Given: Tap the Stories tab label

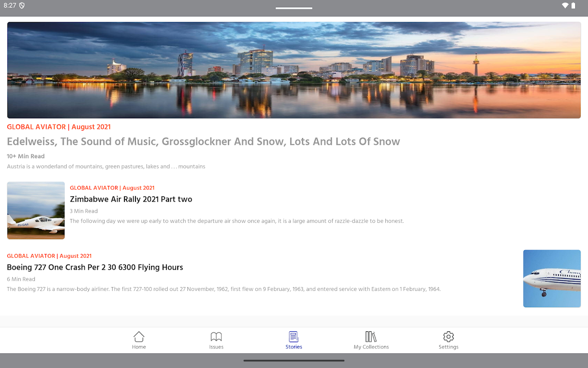Looking at the screenshot, I should click(294, 347).
